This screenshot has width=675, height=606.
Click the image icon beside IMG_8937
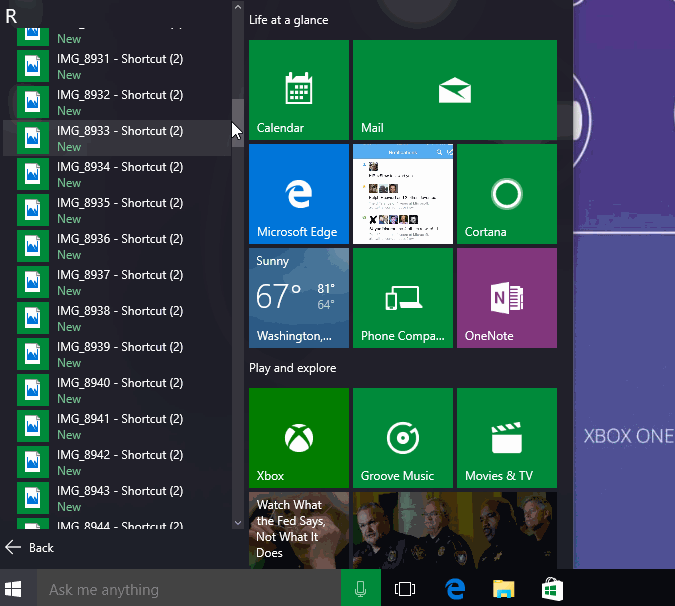pyautogui.click(x=33, y=282)
